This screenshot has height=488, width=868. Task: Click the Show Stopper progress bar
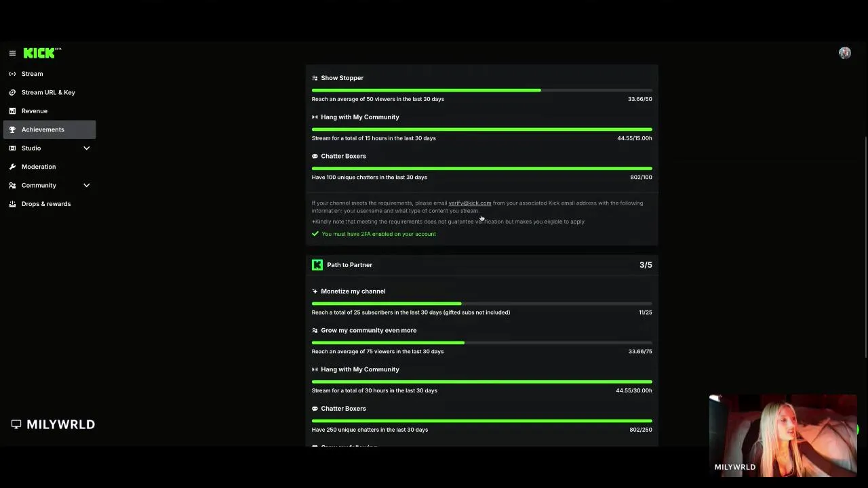[481, 90]
